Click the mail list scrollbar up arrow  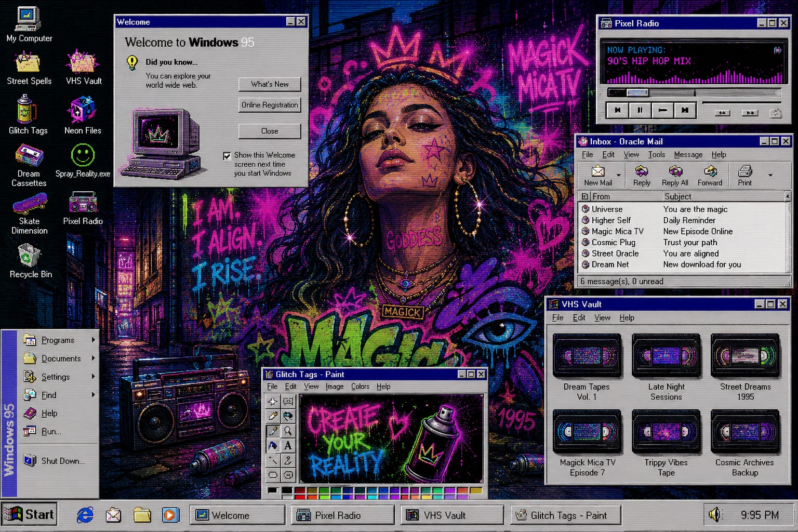[x=788, y=196]
